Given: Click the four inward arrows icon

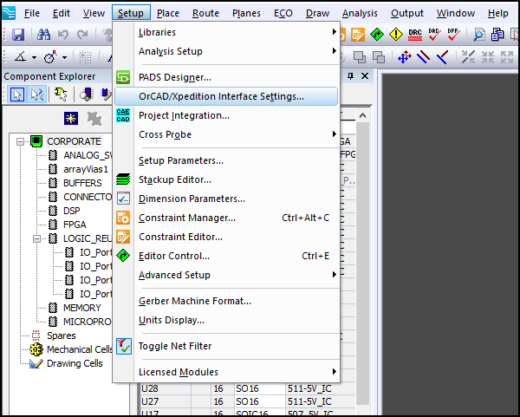Looking at the screenshot, I should tap(488, 57).
